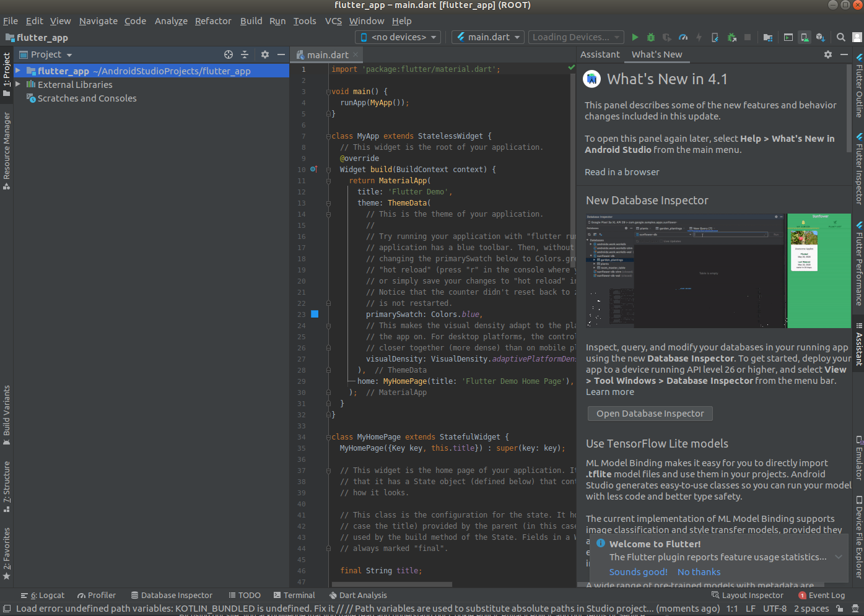This screenshot has width=864, height=616.
Task: Attach debugger to Android process icon
Action: tap(731, 37)
